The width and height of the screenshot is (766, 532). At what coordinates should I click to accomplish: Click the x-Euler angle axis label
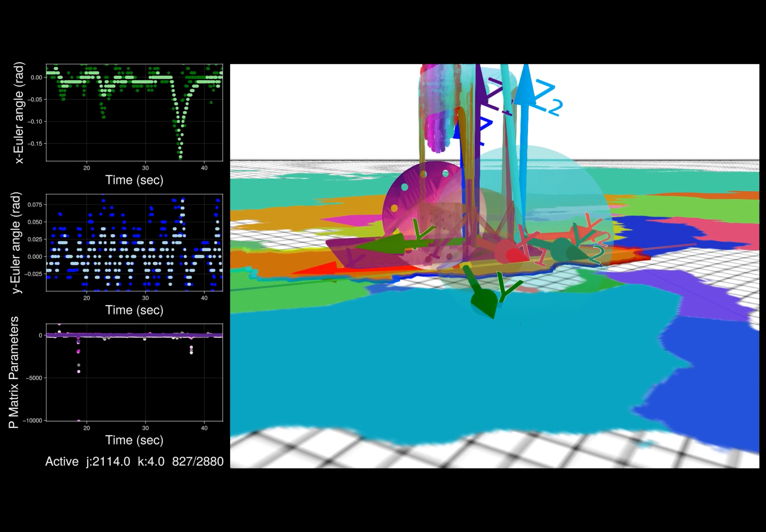click(19, 112)
